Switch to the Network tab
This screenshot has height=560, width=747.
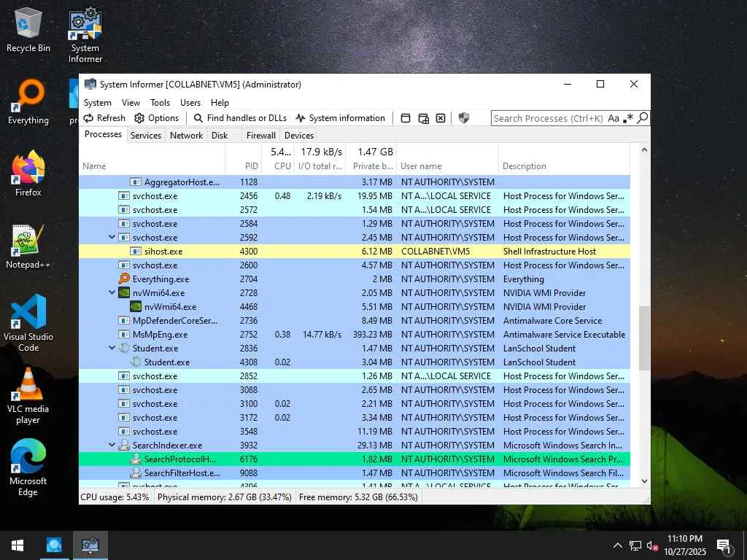point(186,135)
